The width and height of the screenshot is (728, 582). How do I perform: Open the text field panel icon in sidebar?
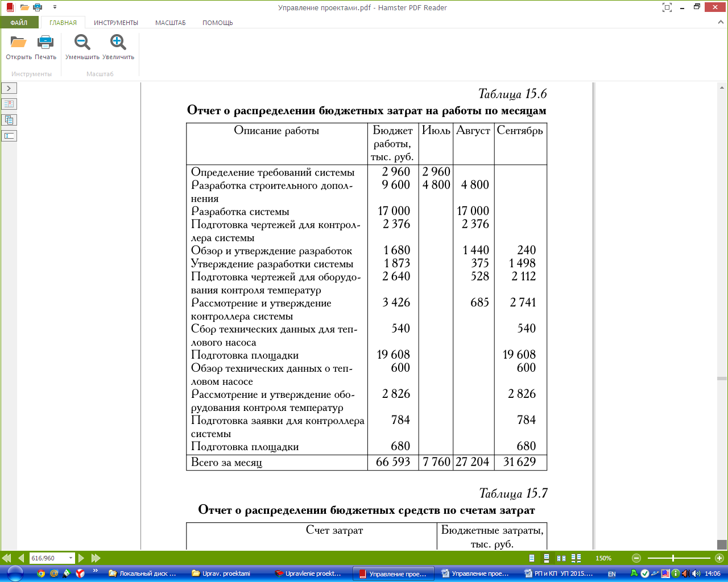(x=9, y=136)
